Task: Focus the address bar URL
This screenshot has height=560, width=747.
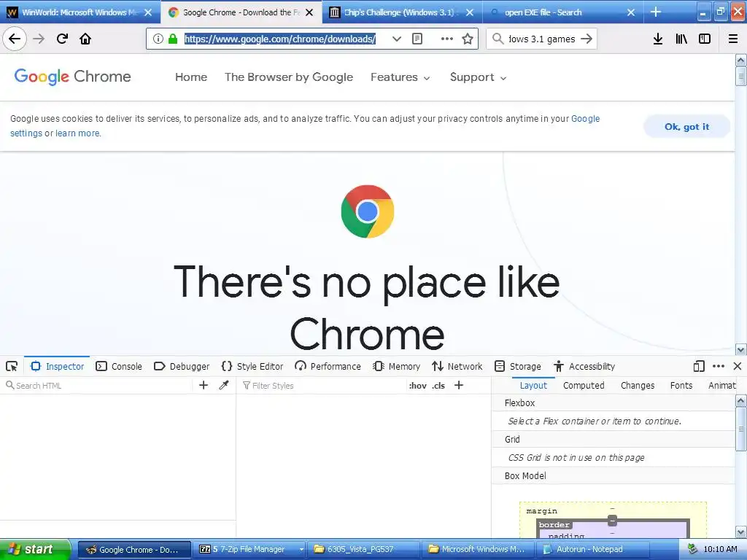Action: click(x=280, y=39)
